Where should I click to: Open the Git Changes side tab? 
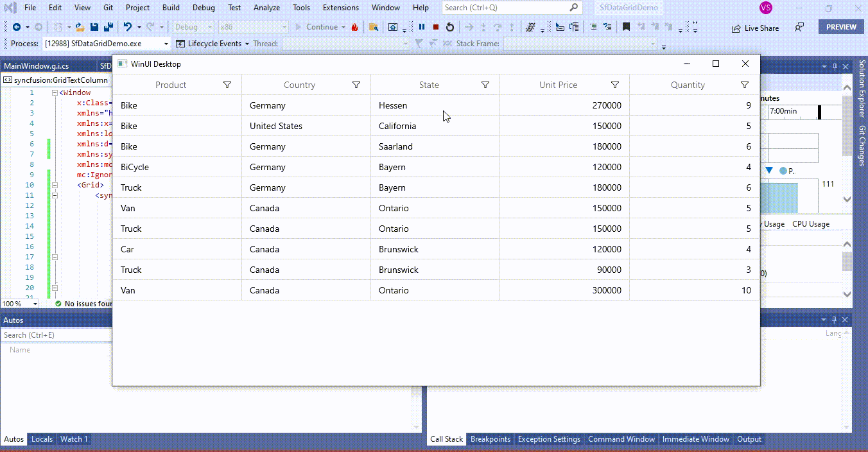(x=862, y=146)
